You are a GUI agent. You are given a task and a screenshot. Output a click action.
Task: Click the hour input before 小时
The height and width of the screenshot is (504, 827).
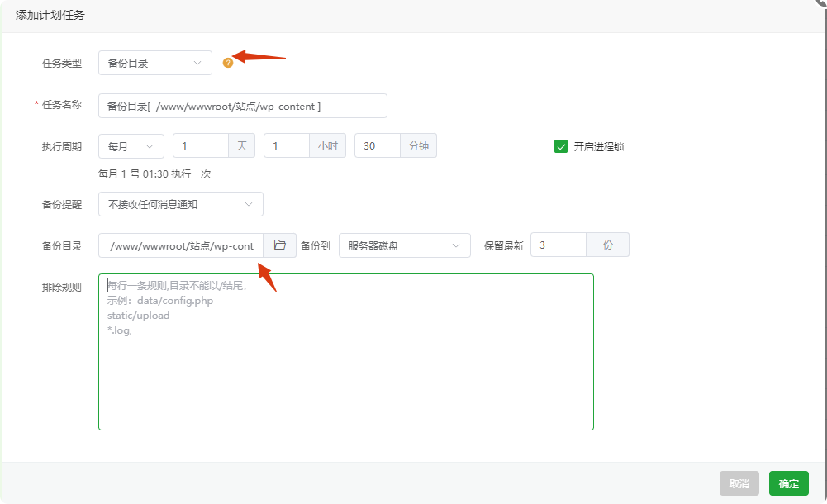(x=287, y=146)
